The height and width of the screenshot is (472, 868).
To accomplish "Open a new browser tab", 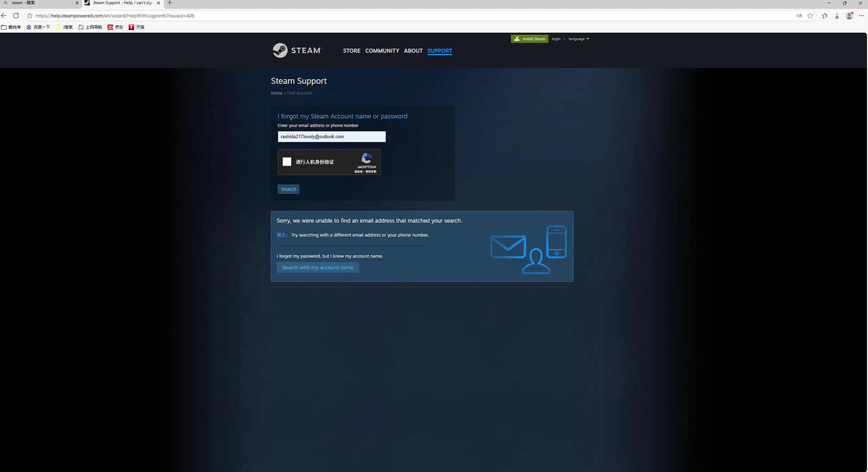I will pyautogui.click(x=170, y=3).
